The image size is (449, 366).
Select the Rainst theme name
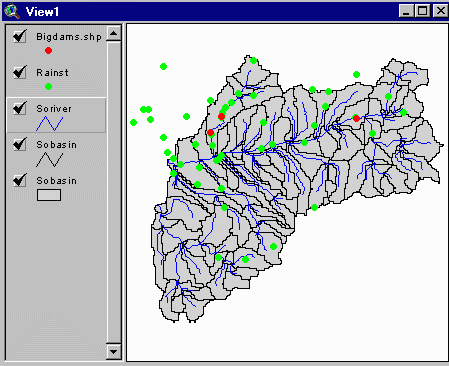click(x=52, y=73)
